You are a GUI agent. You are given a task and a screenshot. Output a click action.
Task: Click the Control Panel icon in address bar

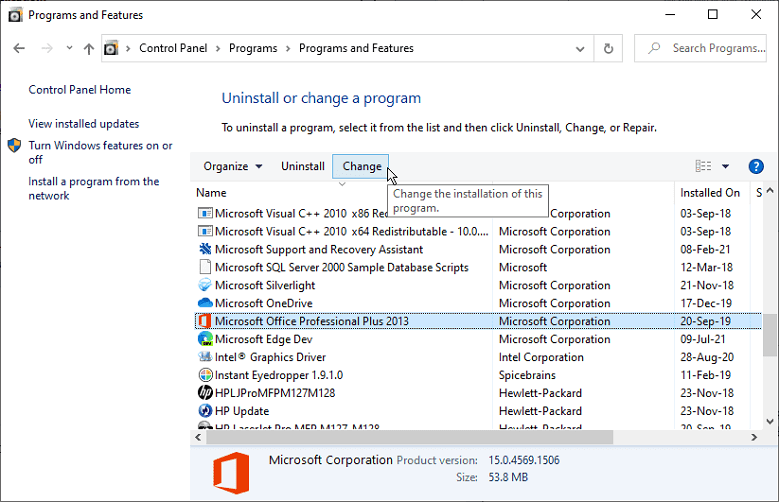[111, 48]
